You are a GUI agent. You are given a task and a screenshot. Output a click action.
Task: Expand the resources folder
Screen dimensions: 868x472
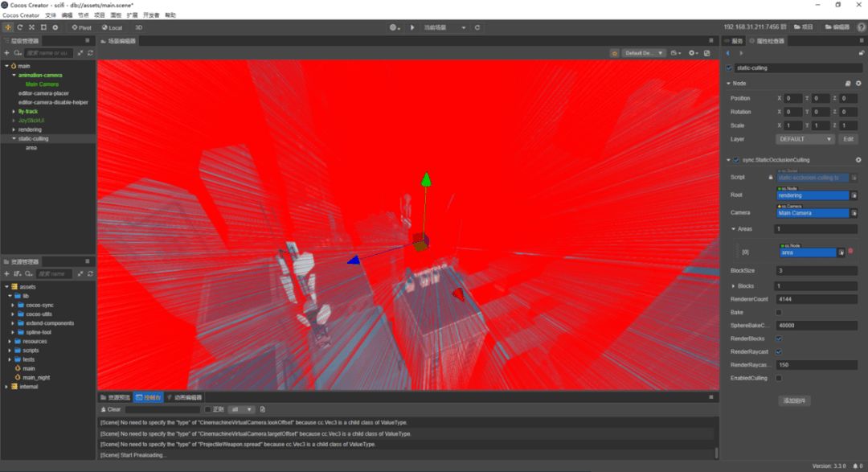point(10,341)
